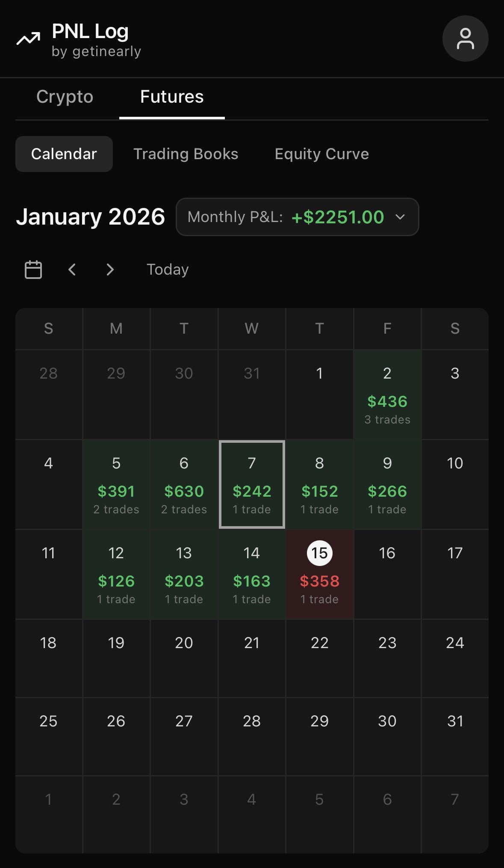This screenshot has height=868, width=504.
Task: Open the calendar date picker icon
Action: tap(33, 270)
